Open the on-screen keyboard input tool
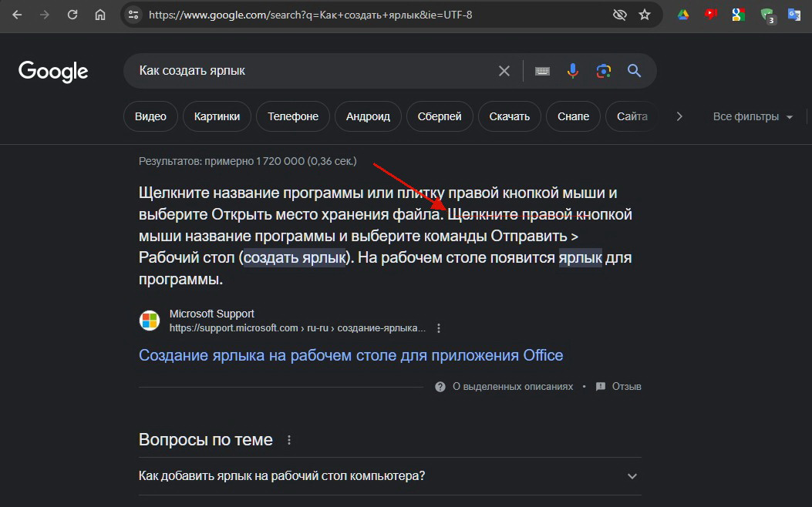Viewport: 812px width, 507px height. point(542,71)
